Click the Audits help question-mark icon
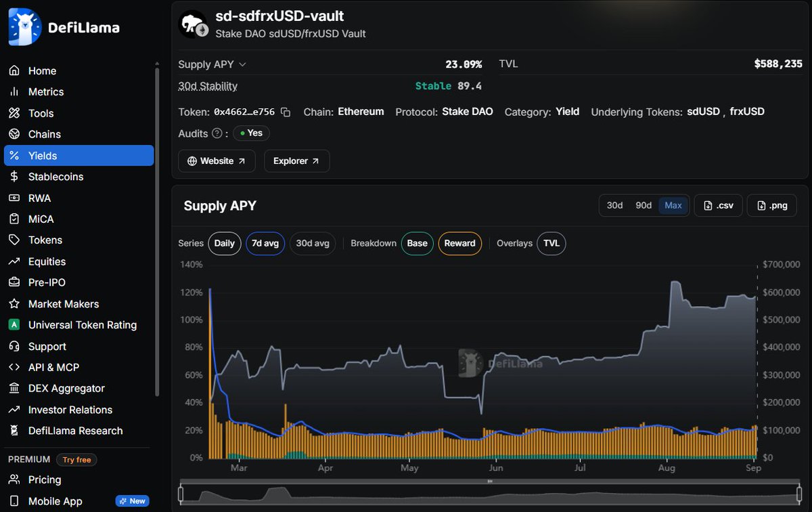 (217, 133)
